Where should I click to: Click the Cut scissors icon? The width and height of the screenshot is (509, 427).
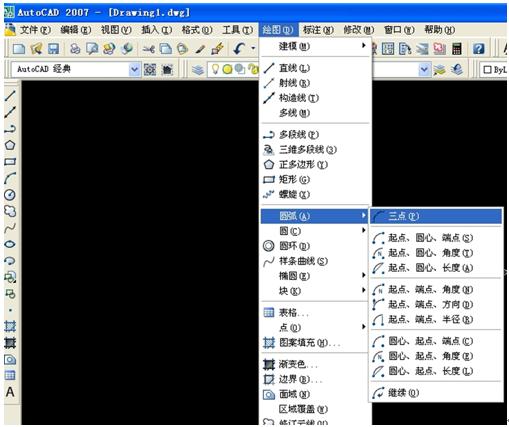click(148, 49)
